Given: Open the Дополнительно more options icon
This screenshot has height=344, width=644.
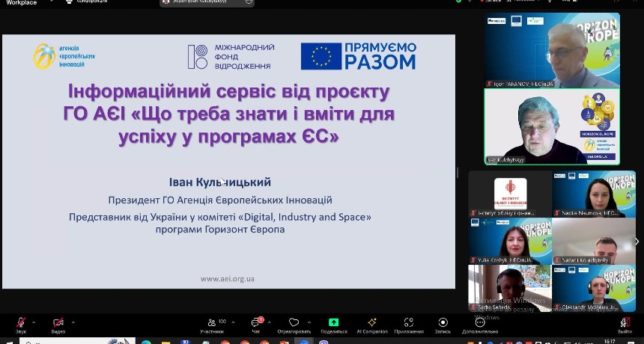Looking at the screenshot, I should point(480,322).
